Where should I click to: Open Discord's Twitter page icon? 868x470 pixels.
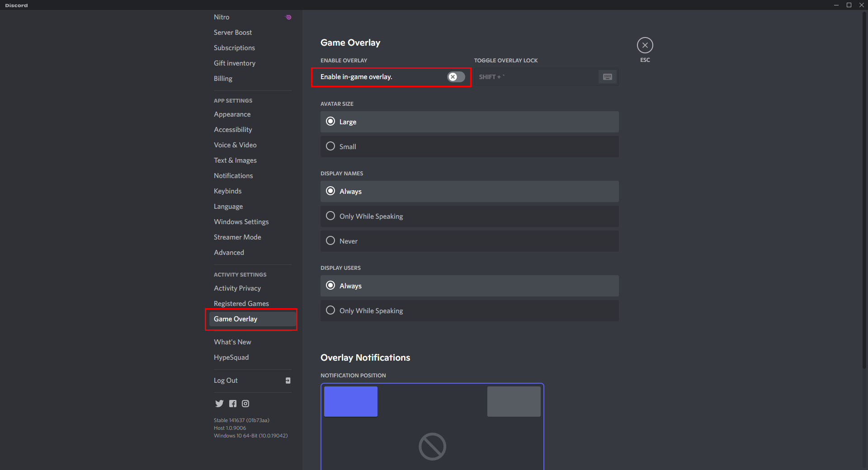click(x=219, y=404)
